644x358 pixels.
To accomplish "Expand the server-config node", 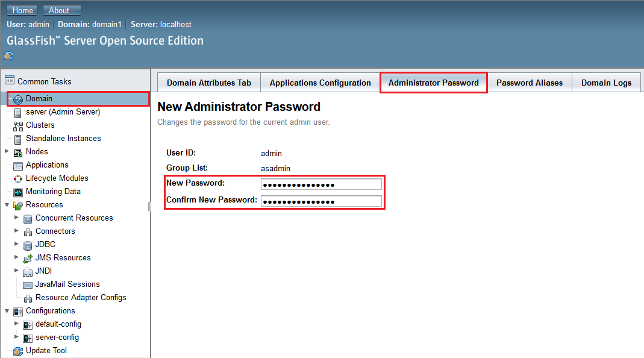I will point(16,337).
